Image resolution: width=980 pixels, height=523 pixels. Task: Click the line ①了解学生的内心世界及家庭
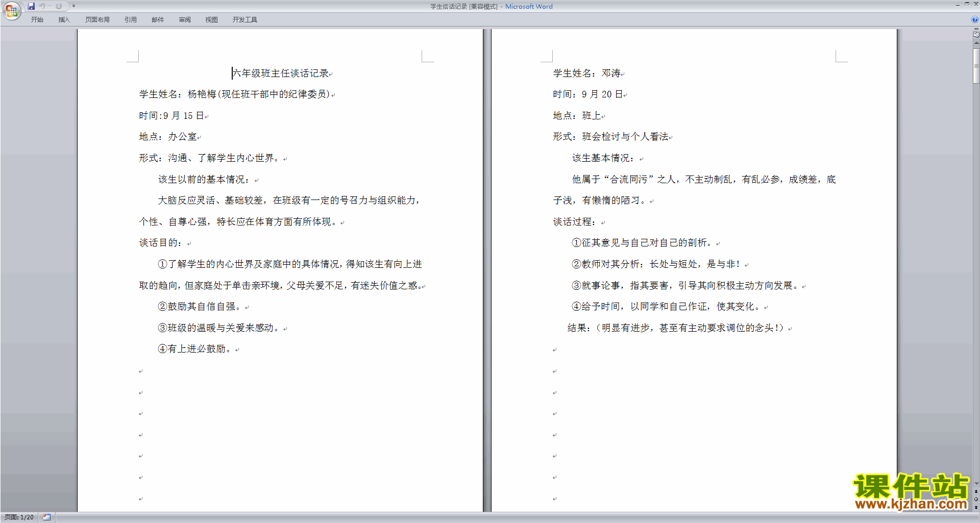click(x=290, y=264)
